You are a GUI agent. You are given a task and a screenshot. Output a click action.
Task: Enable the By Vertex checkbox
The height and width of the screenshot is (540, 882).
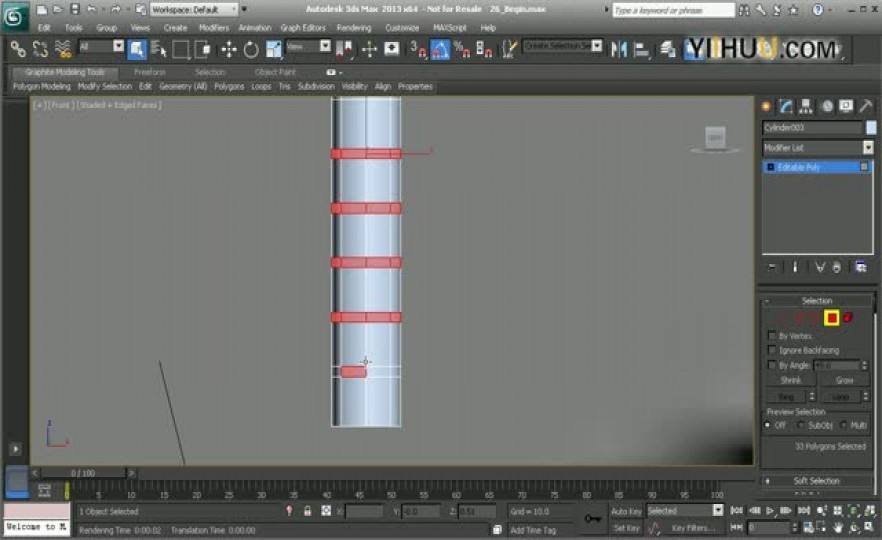[772, 335]
